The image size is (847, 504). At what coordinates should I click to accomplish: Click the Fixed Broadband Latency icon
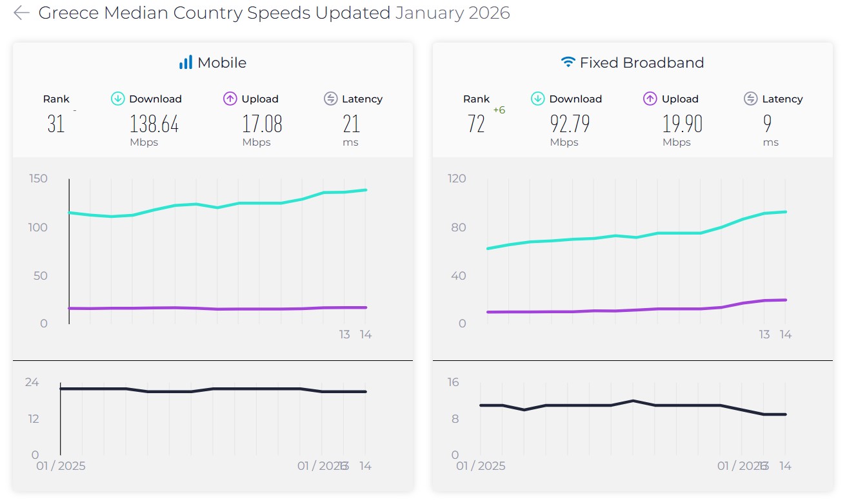pos(750,99)
